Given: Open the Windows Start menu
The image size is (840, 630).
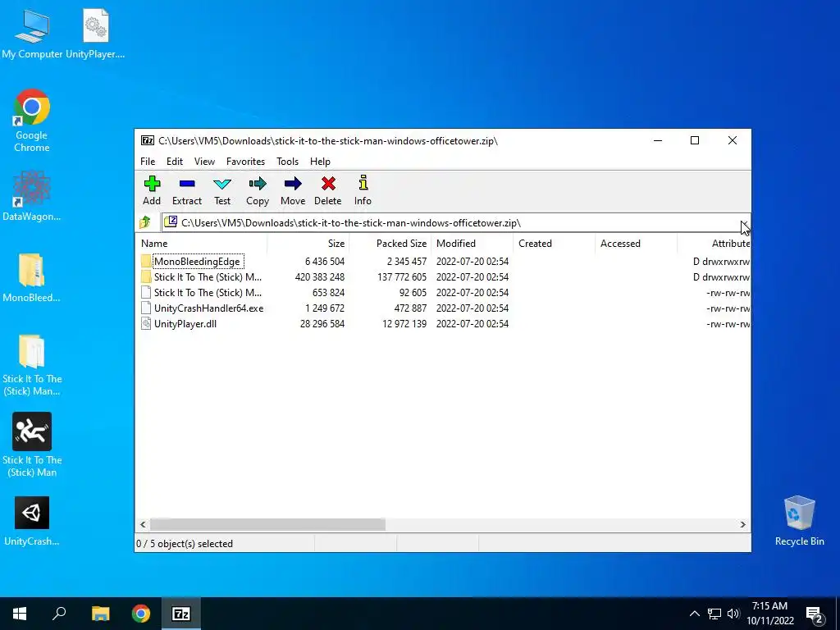Looking at the screenshot, I should pos(20,614).
